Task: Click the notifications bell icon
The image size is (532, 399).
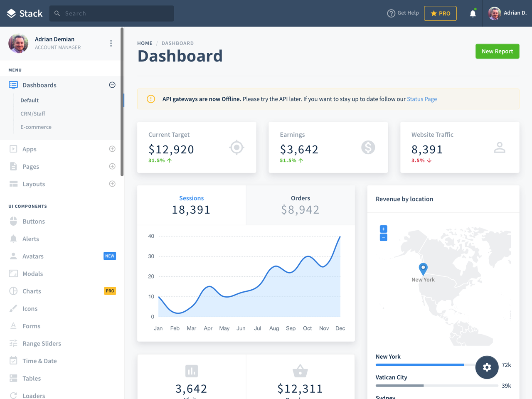Action: (473, 14)
